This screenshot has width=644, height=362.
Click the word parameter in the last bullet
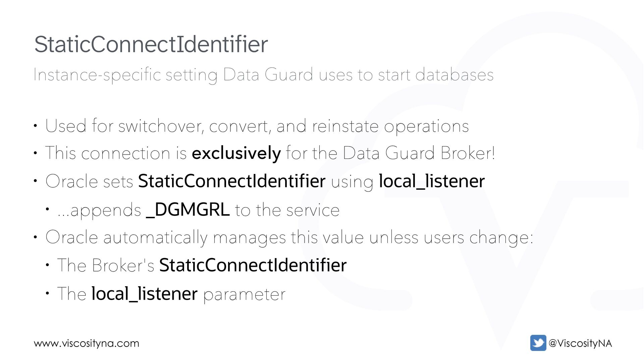(x=244, y=294)
